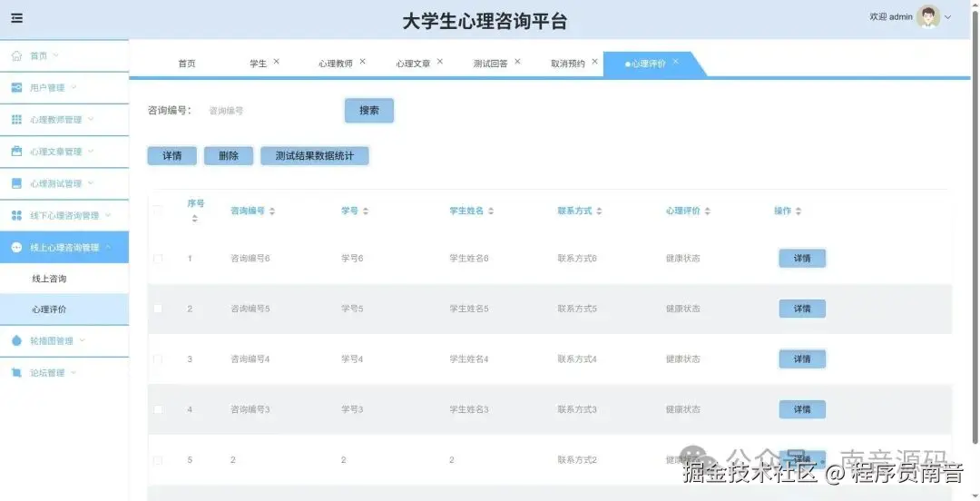Open 详情 for 咨询编号4 row
Screen dimensions: 980x501
(802, 359)
